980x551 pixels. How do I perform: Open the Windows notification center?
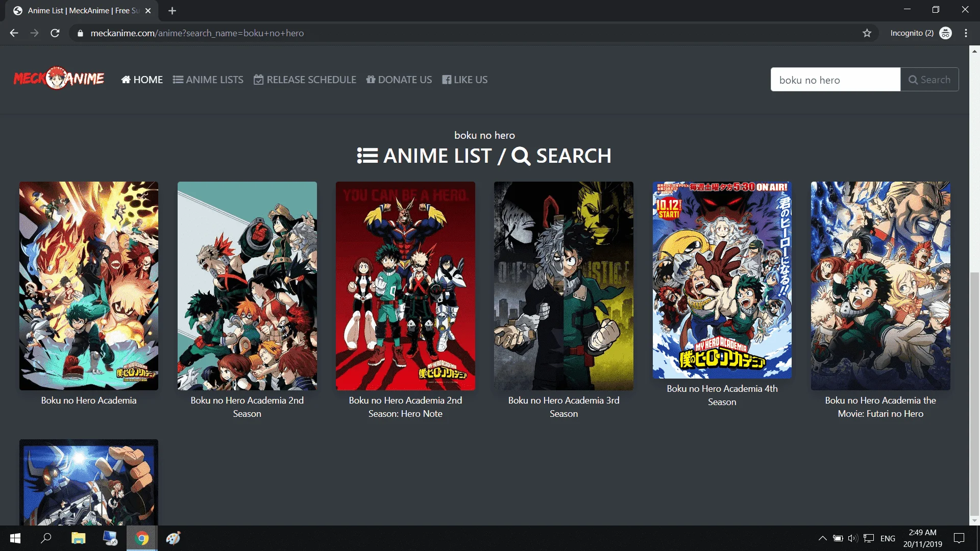tap(959, 538)
